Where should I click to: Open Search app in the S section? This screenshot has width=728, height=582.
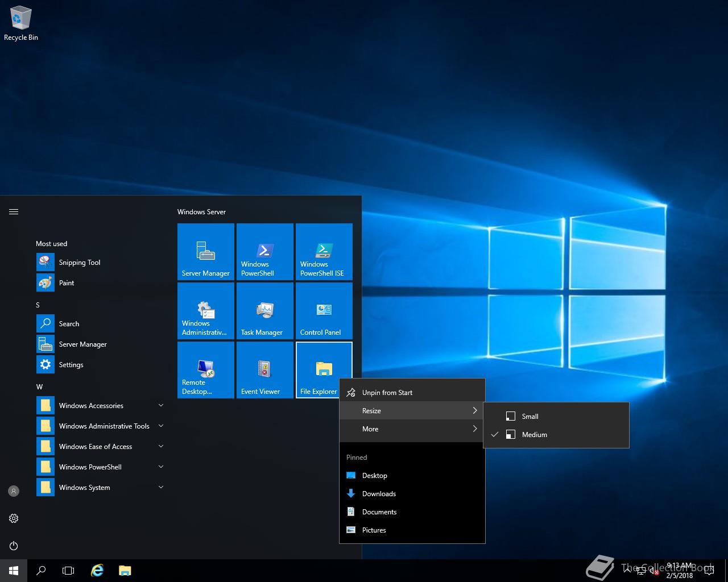point(100,323)
